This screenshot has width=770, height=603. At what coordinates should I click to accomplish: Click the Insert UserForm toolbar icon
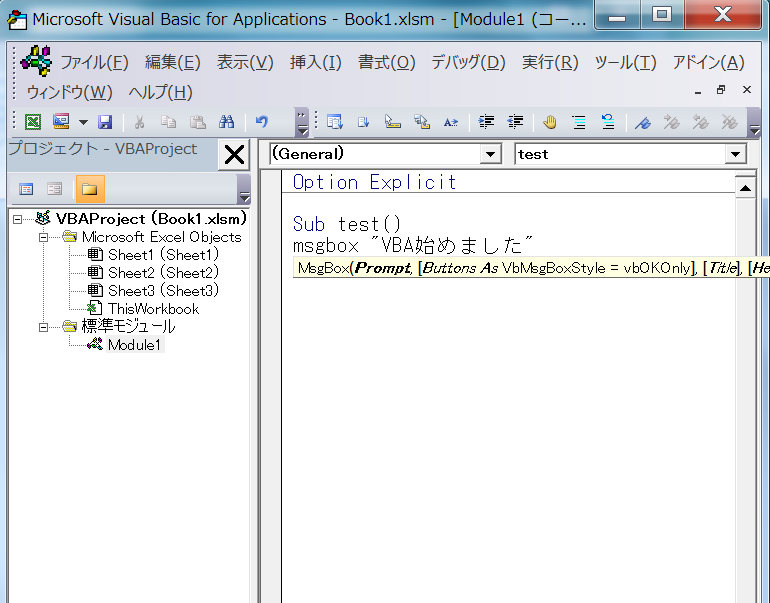[x=61, y=122]
